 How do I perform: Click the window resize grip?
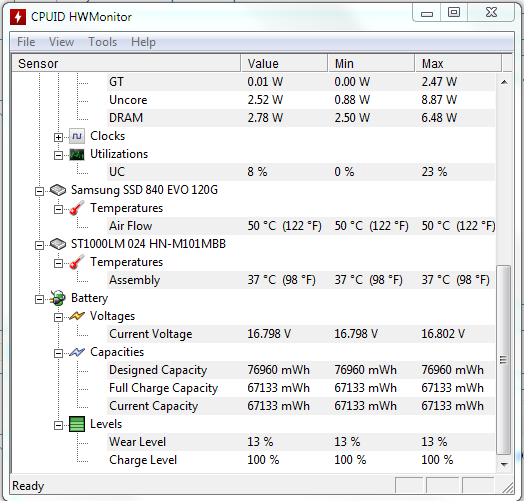click(x=508, y=488)
